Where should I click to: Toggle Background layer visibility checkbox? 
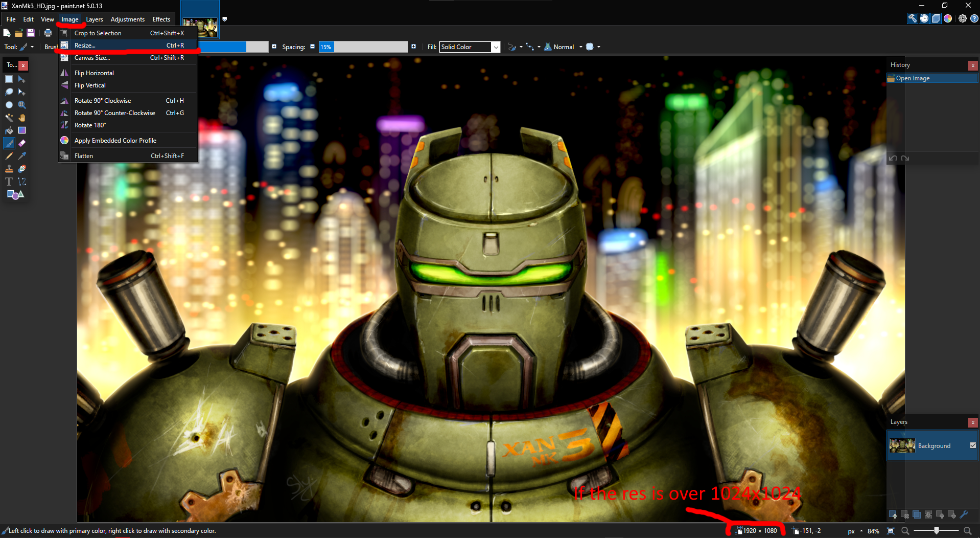973,445
